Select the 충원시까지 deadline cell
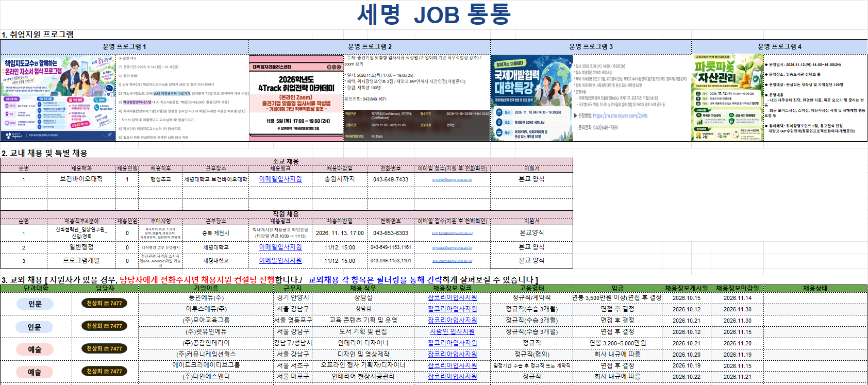868x385 pixels. 340,179
